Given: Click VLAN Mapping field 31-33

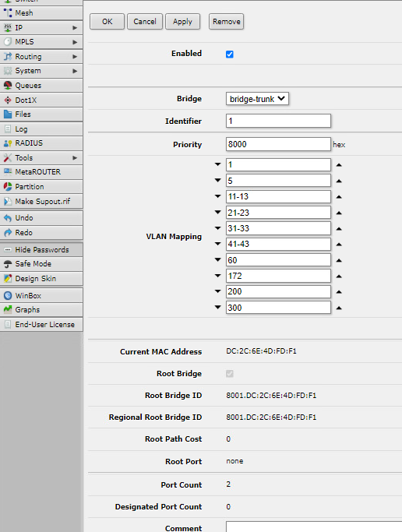Looking at the screenshot, I should 278,228.
